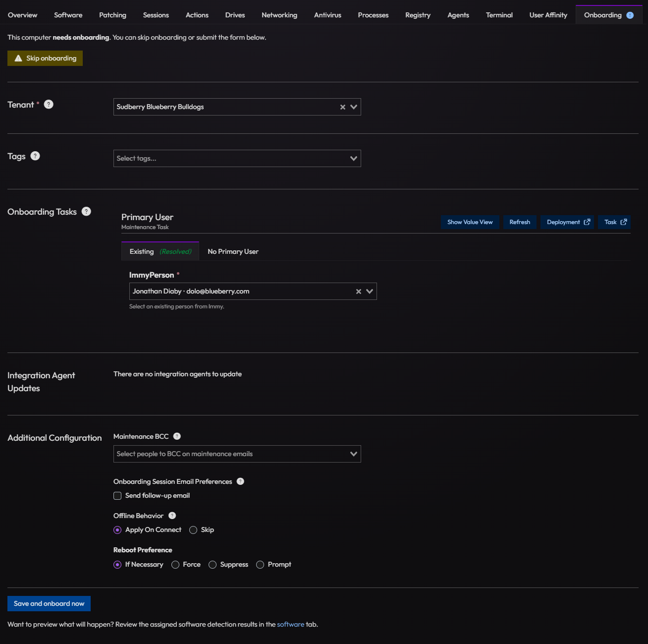648x644 pixels.
Task: Switch to the Agents tab
Action: point(458,15)
